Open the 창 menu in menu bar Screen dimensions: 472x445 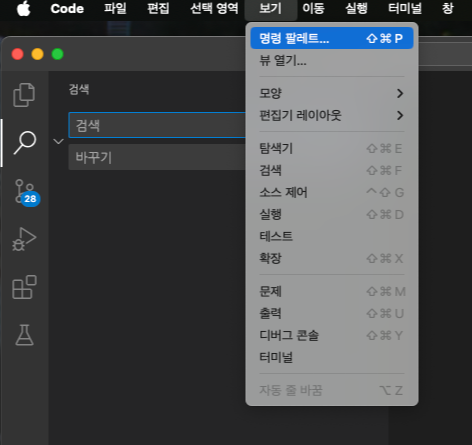(448, 8)
